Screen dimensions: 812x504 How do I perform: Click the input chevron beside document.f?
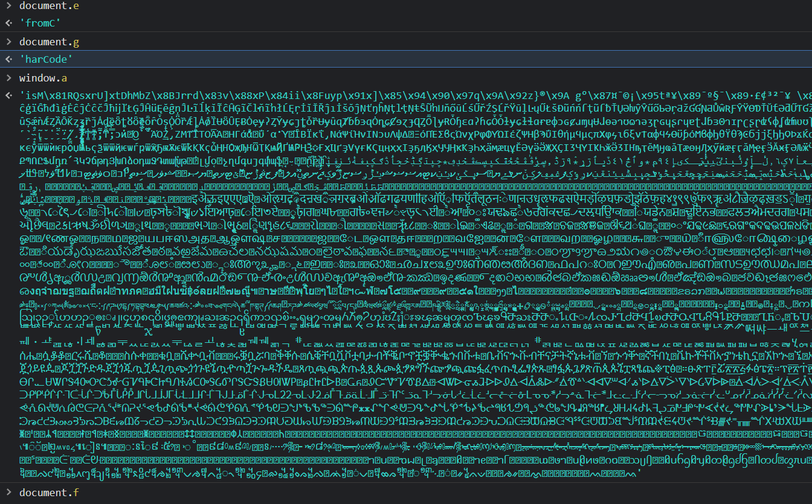click(8, 493)
